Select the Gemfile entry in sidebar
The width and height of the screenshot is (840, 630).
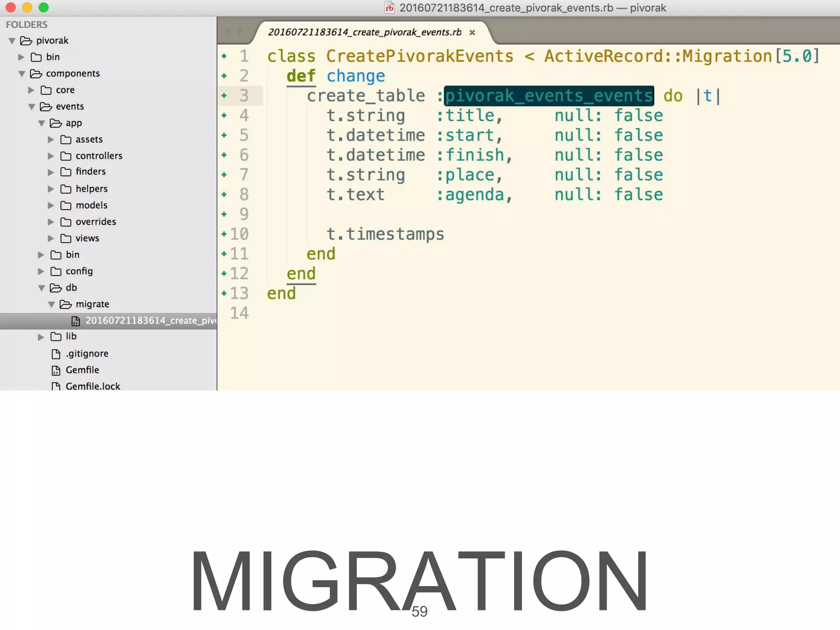[82, 370]
